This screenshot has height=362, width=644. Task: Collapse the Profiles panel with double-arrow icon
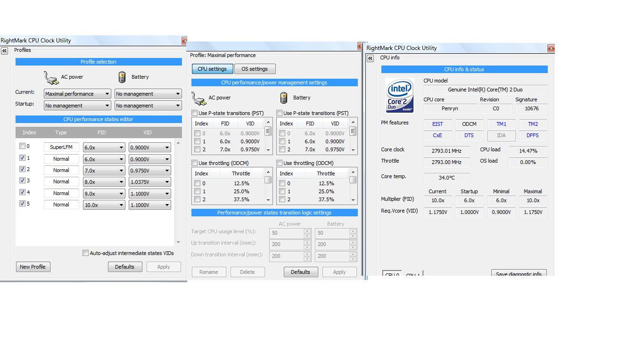point(4,50)
